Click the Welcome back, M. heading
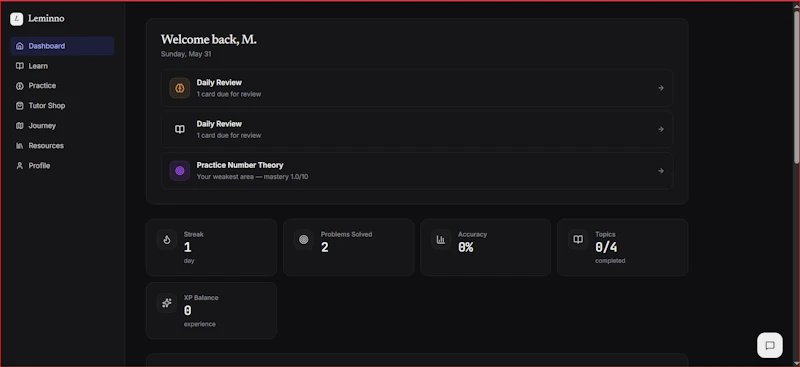Viewport: 800px width, 367px height. [209, 39]
